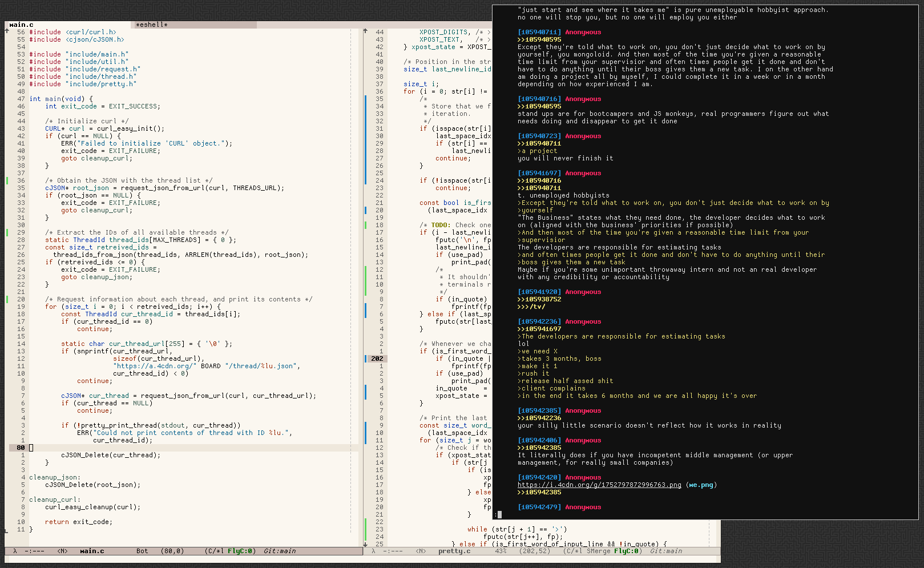Click the >>105942236 quote link
The height and width of the screenshot is (568, 924).
(539, 418)
